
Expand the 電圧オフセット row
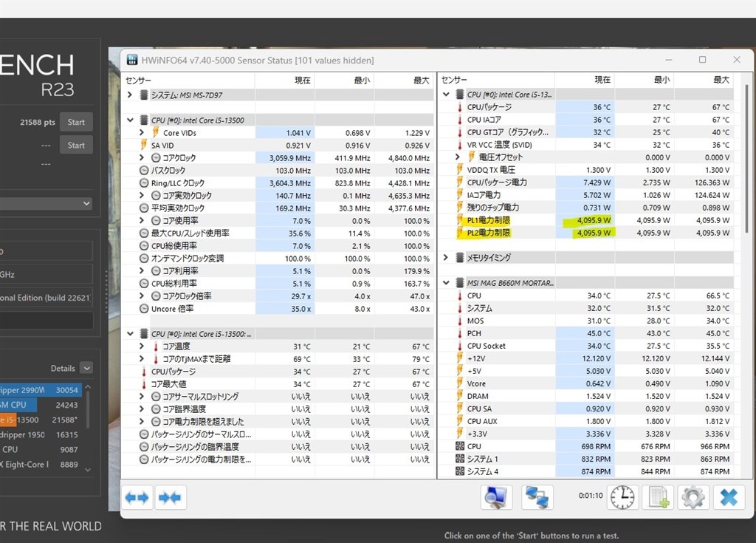pos(458,157)
